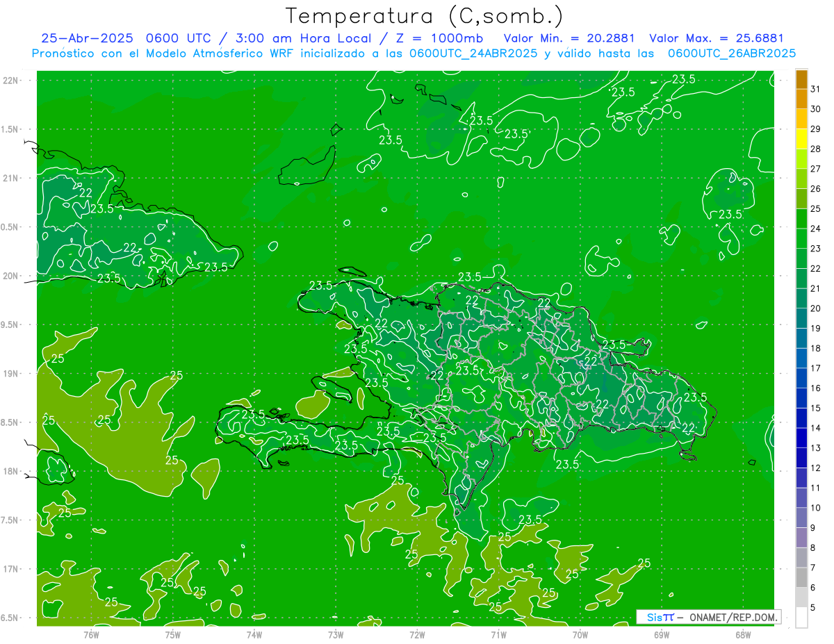The height and width of the screenshot is (644, 834).
Task: Click the color scale label 21
Action: pyautogui.click(x=816, y=288)
